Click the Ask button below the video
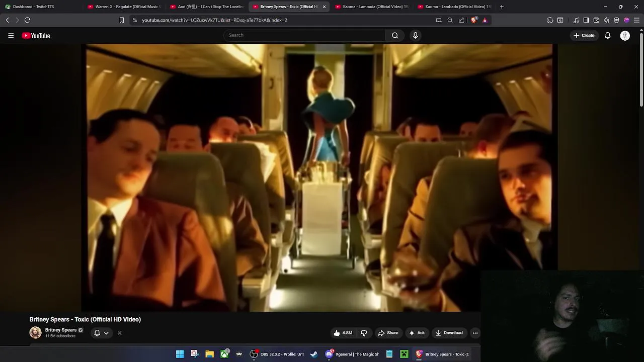 417,333
